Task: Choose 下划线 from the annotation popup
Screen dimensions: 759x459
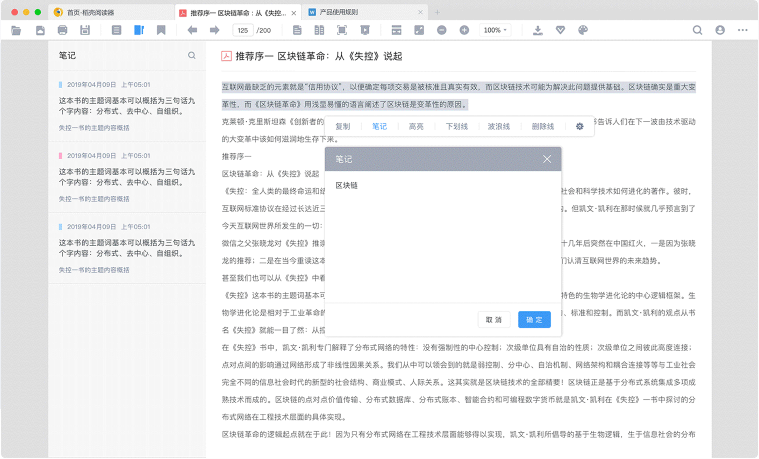Action: pos(456,127)
